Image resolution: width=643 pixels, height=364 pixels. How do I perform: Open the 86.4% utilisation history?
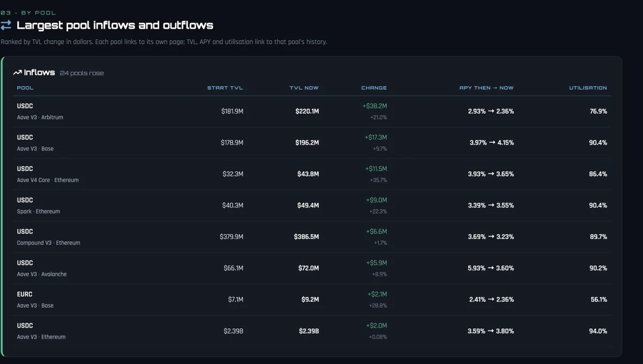598,174
